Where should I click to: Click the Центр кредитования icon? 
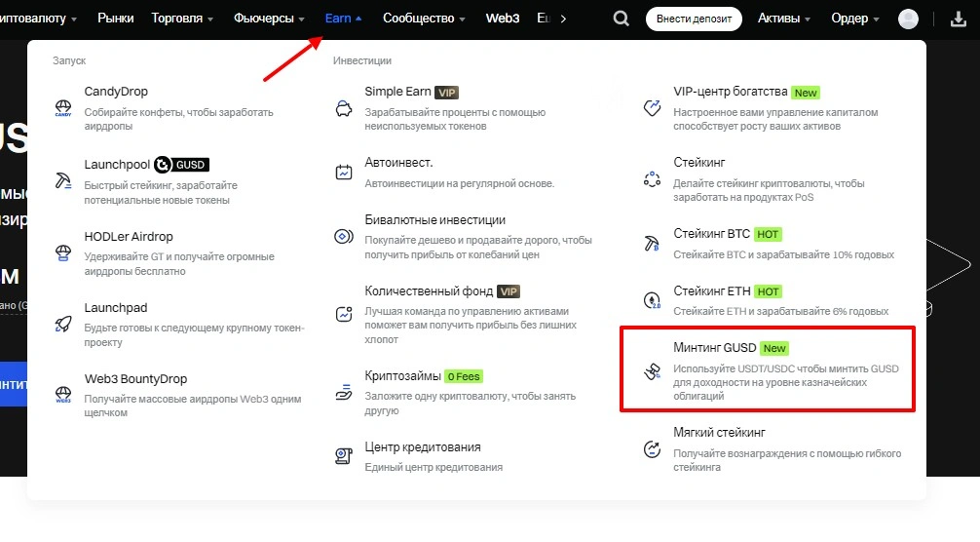click(344, 456)
